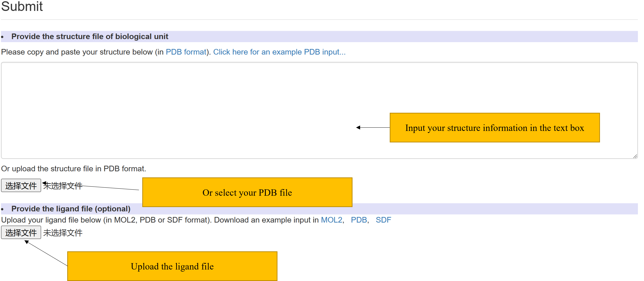644x281 pixels.
Task: Select 'Provide the ligand file (optional)' header
Action: tap(71, 209)
